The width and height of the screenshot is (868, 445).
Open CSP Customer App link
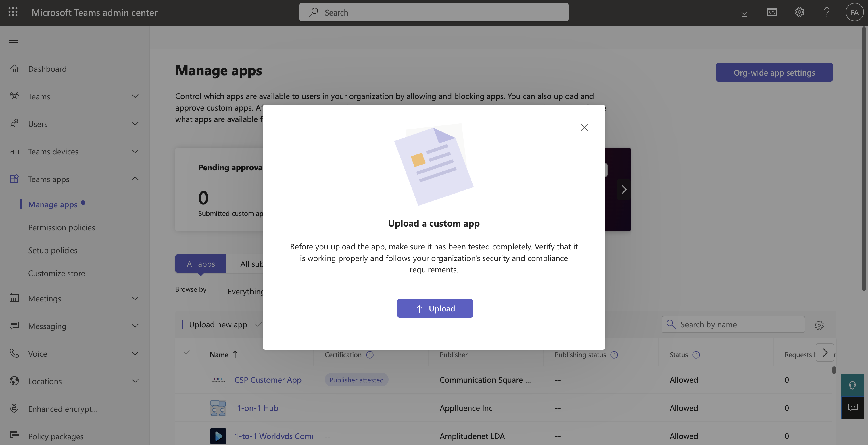pyautogui.click(x=268, y=380)
